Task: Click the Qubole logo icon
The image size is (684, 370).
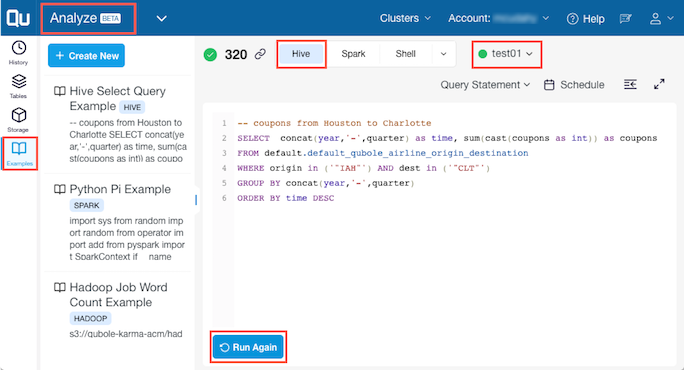Action: (18, 18)
